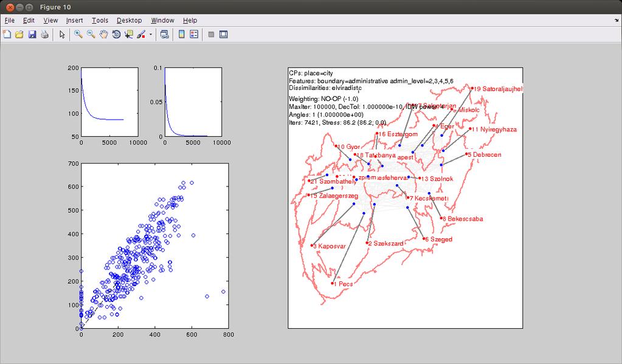The image size is (622, 364).
Task: Click the "10 Gyor" city label
Action: click(348, 147)
